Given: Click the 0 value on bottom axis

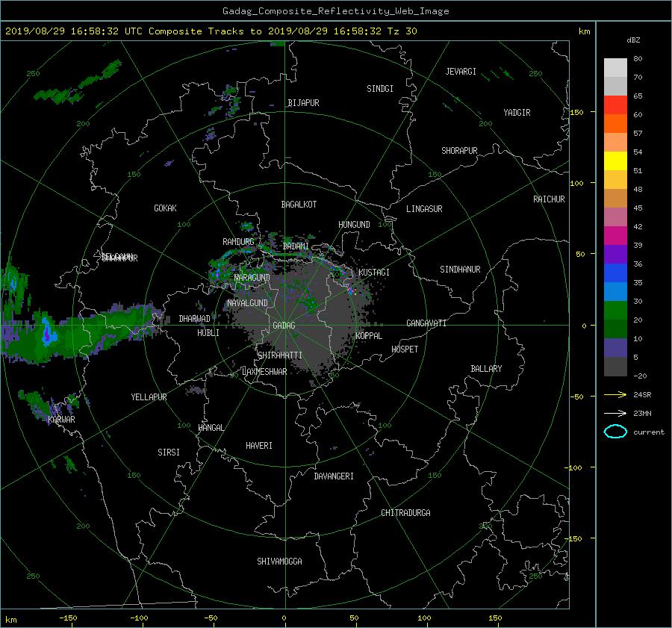Looking at the screenshot, I should pyautogui.click(x=284, y=618).
